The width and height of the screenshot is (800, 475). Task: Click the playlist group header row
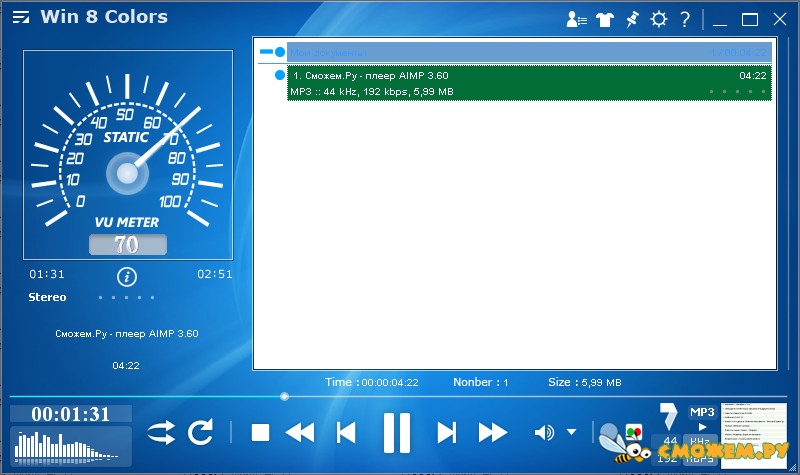click(529, 52)
